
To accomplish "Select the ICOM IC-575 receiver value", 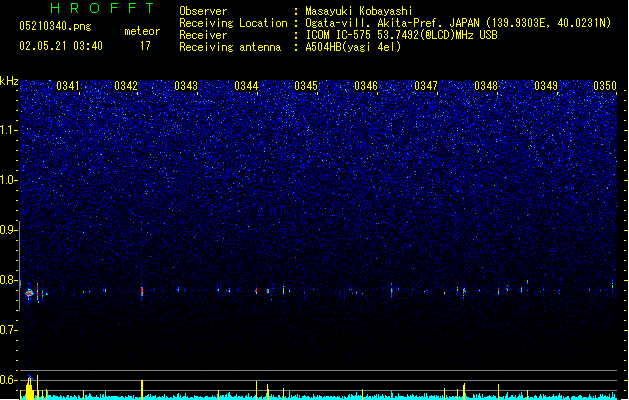I will [402, 35].
